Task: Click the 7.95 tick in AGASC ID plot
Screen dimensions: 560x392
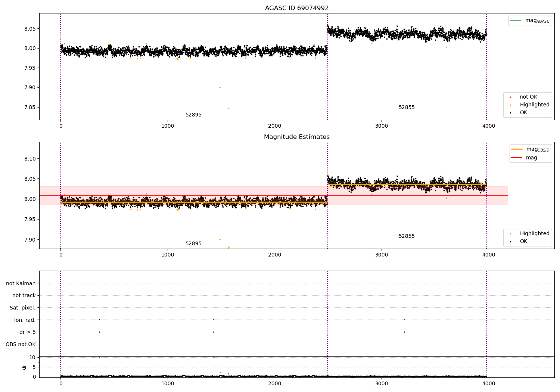Action: coord(29,68)
